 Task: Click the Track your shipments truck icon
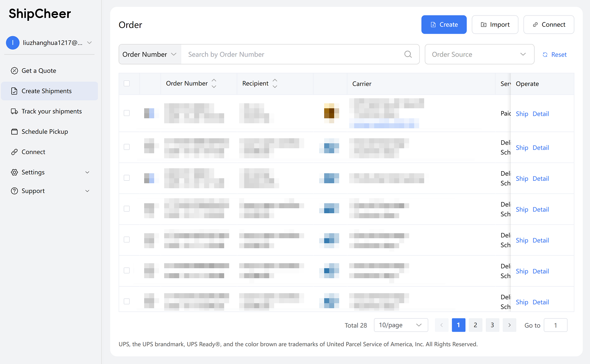click(15, 111)
